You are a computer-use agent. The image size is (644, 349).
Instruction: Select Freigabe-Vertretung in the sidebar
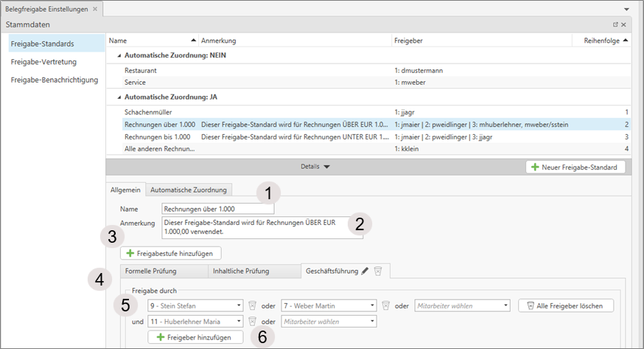pos(43,62)
